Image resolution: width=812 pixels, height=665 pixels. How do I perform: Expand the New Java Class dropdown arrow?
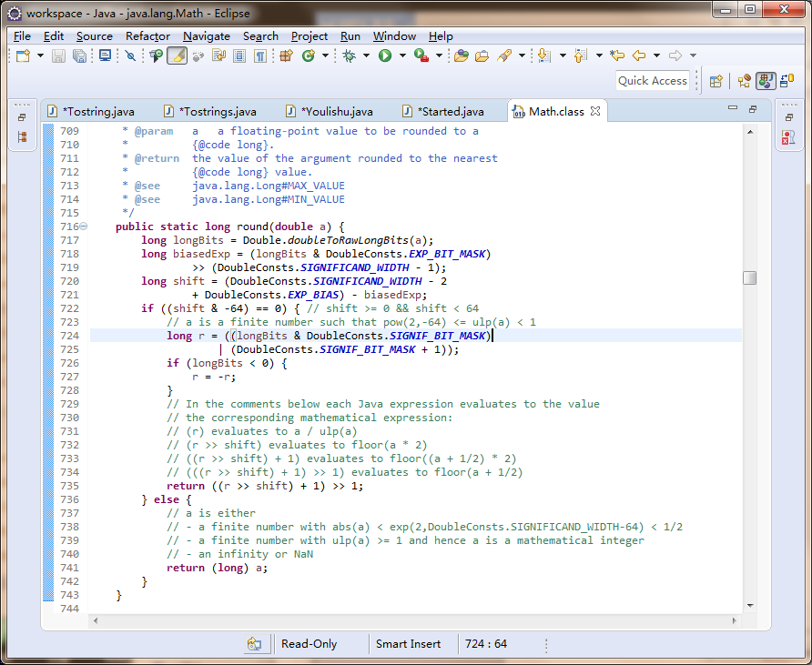click(x=325, y=55)
